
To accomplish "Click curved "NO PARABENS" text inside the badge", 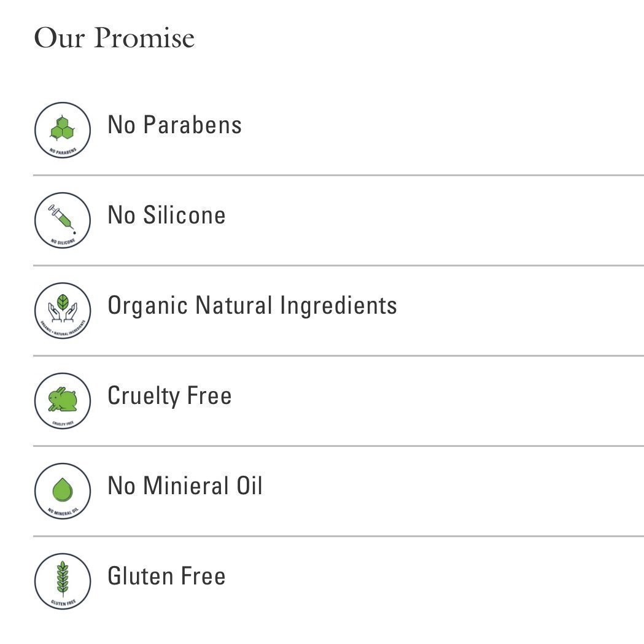I will pos(63,151).
